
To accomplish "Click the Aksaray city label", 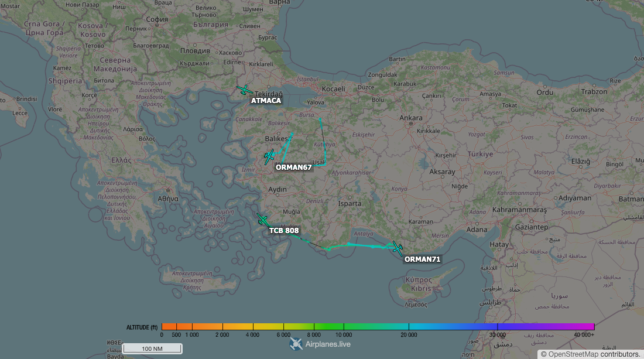I will tap(443, 172).
